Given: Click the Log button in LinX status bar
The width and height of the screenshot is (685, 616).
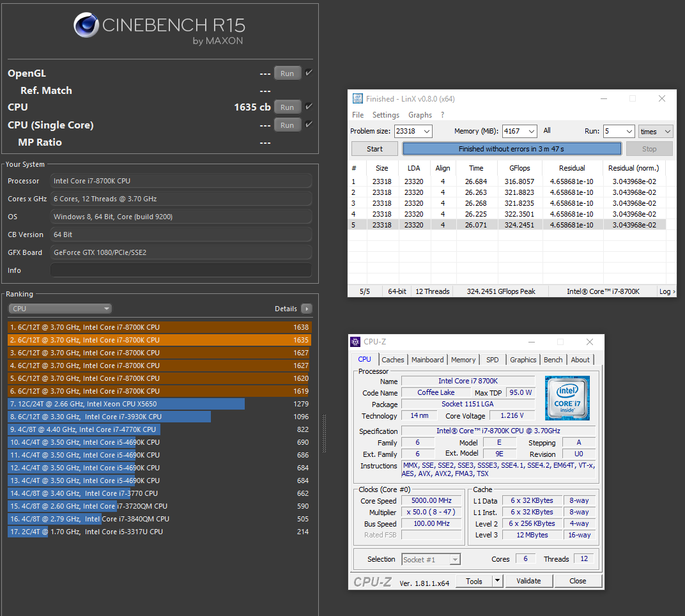Looking at the screenshot, I should pyautogui.click(x=666, y=291).
